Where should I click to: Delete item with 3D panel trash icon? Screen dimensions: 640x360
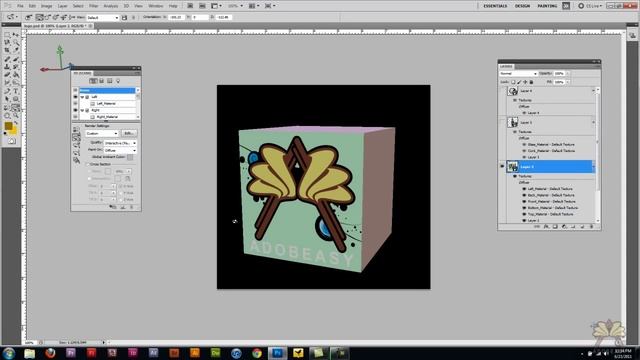click(x=131, y=207)
